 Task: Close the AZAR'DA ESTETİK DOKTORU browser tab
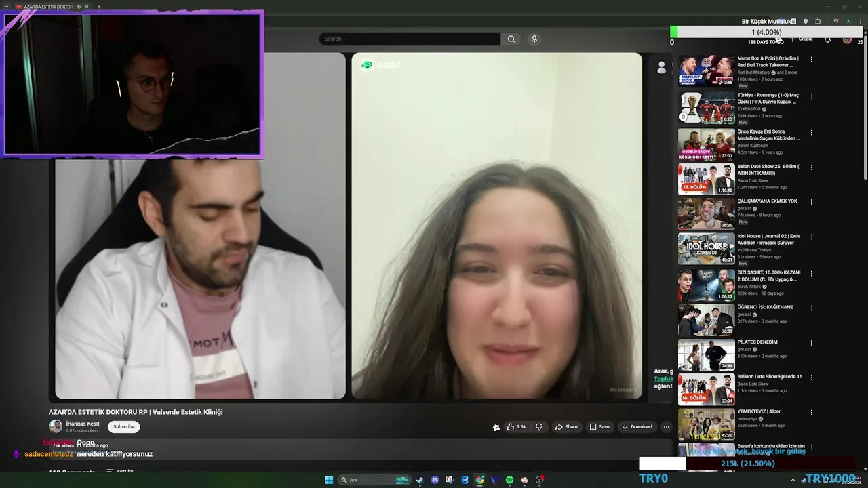[x=87, y=7]
